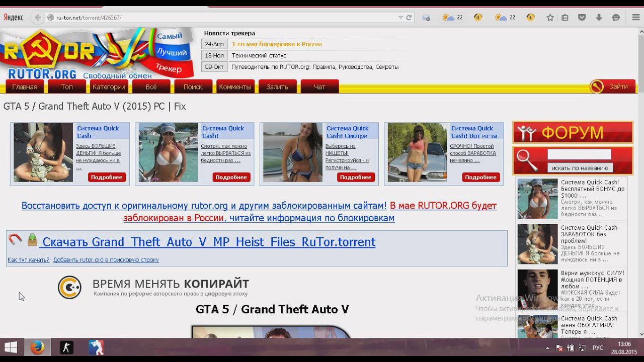Open the Всё navigation tab
This screenshot has width=644, height=362.
[151, 86]
